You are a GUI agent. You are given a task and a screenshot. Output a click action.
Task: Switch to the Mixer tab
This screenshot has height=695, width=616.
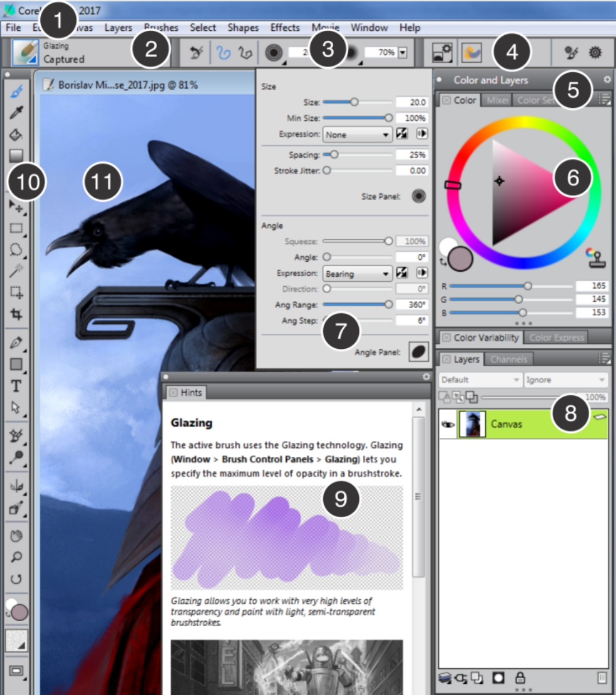coord(497,100)
